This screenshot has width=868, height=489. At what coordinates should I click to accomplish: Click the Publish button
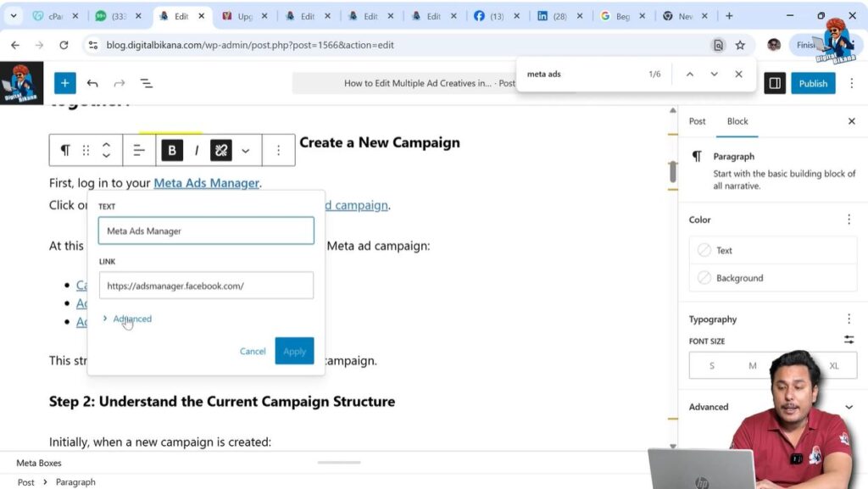coord(812,83)
